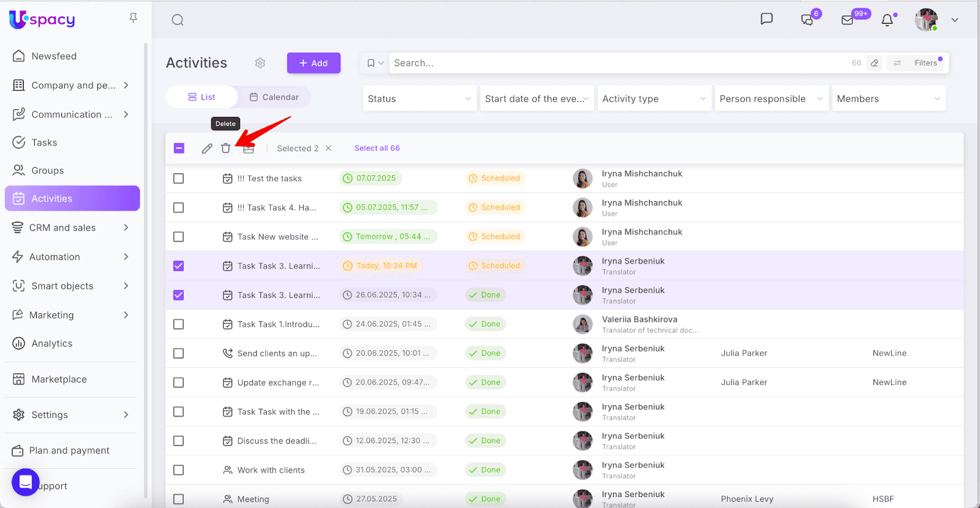The image size is (980, 508).
Task: Click the 'Select all 66' link
Action: point(377,148)
